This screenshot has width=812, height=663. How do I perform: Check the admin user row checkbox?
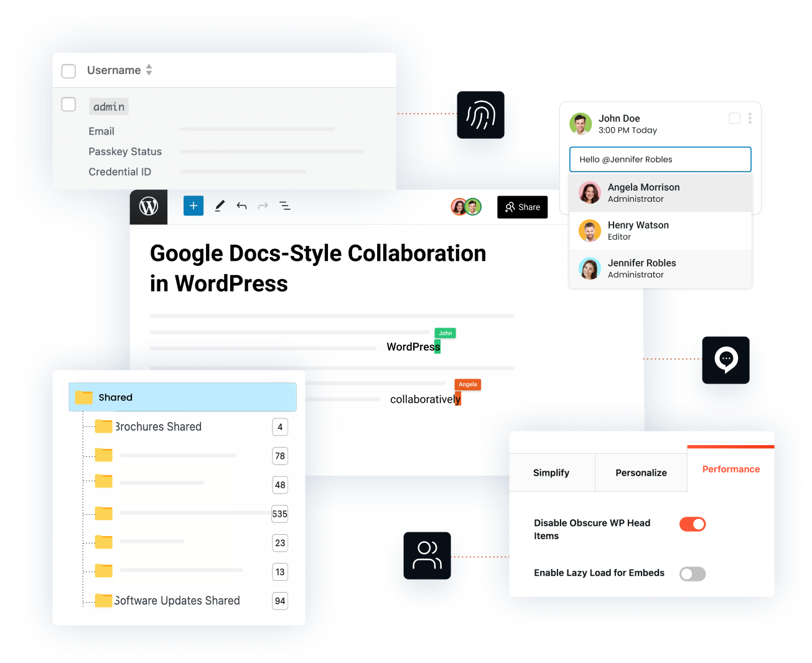coord(68,104)
